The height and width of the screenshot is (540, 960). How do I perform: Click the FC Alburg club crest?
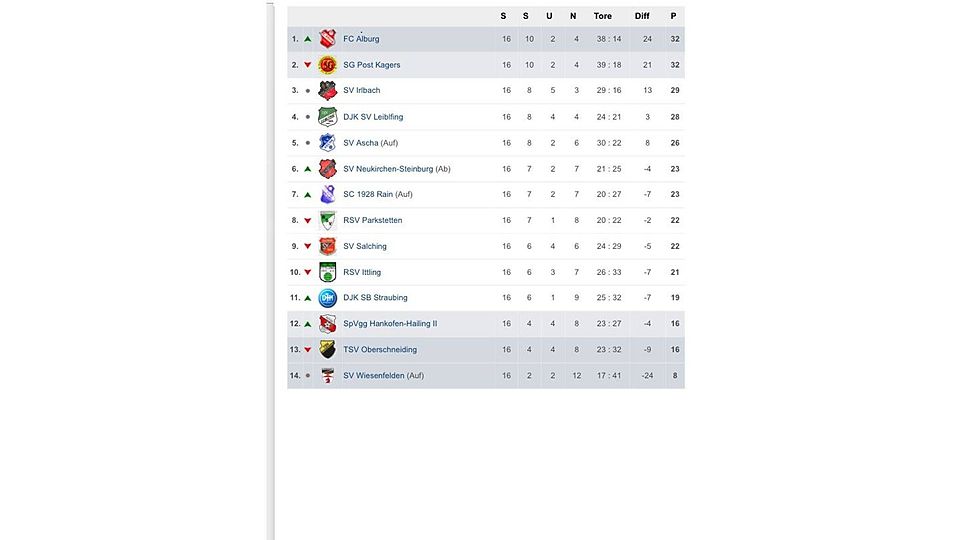[328, 39]
